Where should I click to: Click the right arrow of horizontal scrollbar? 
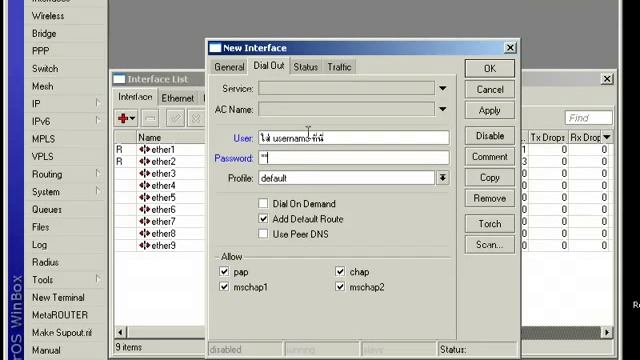607,332
